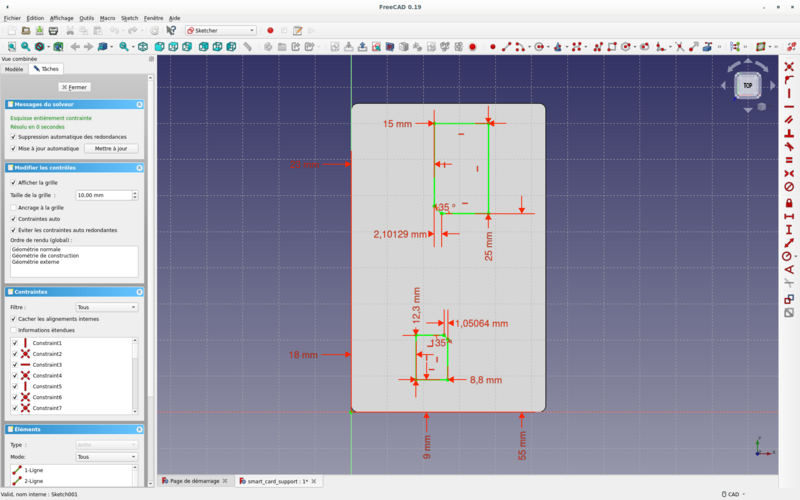Click the What's This help icon
The image size is (800, 500).
tap(171, 31)
